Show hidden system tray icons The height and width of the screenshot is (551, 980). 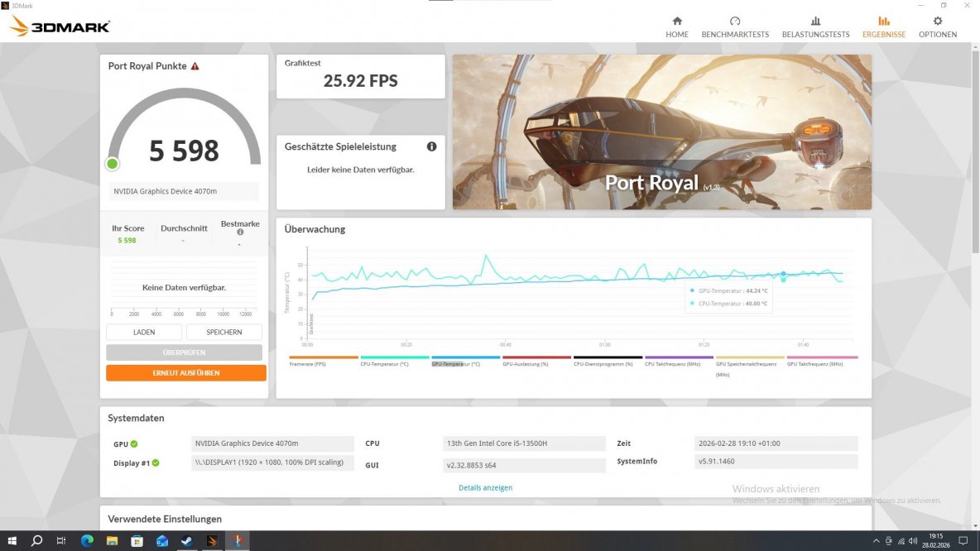[x=876, y=541]
